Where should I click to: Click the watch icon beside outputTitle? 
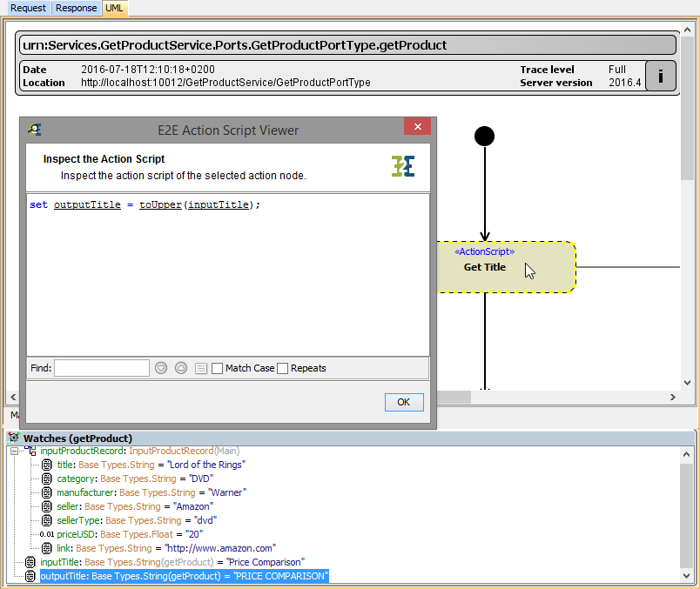tap(30, 576)
